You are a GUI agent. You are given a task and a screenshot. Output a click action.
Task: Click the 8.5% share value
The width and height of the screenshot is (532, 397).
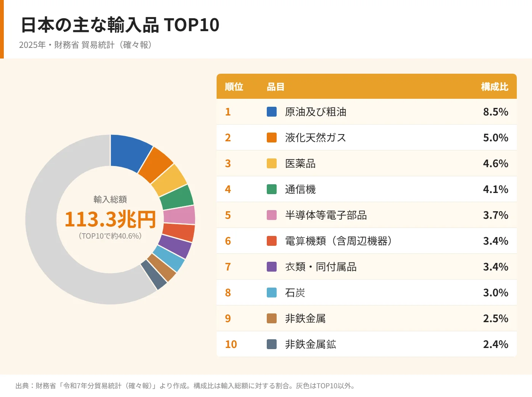click(x=496, y=112)
